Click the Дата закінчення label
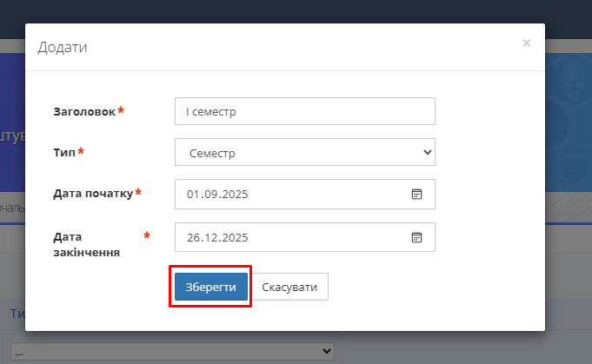 pos(86,244)
